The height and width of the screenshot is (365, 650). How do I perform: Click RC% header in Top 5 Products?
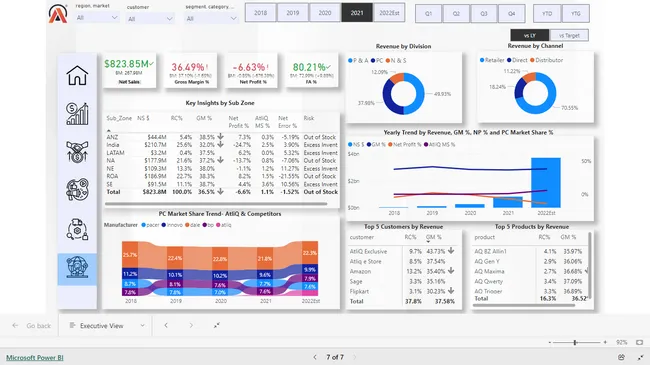click(544, 237)
